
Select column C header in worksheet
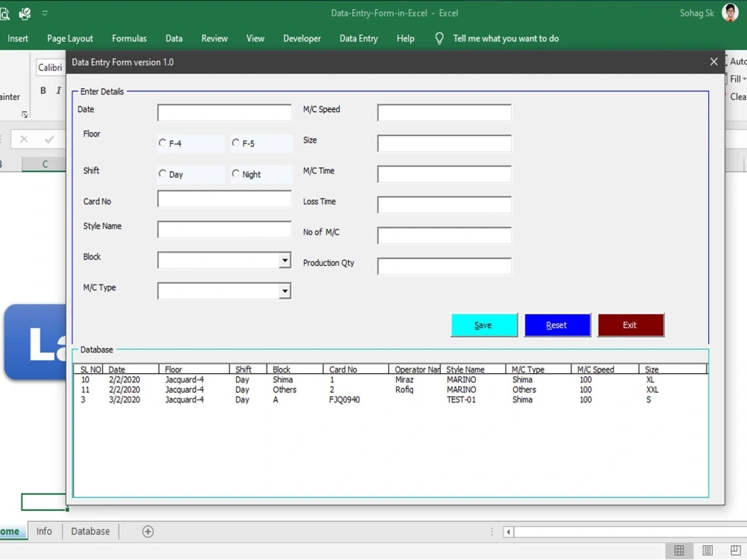click(x=44, y=164)
